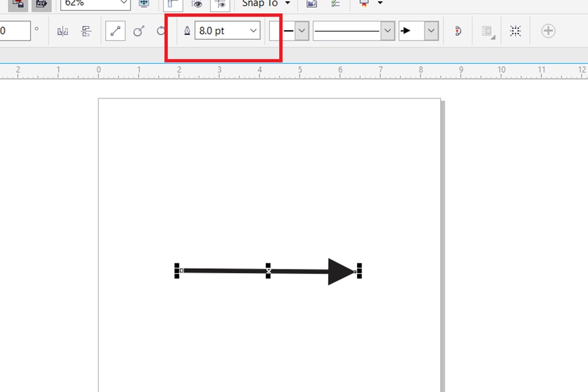This screenshot has width=588, height=392.
Task: Click the Wrap Text options icon
Action: click(487, 31)
